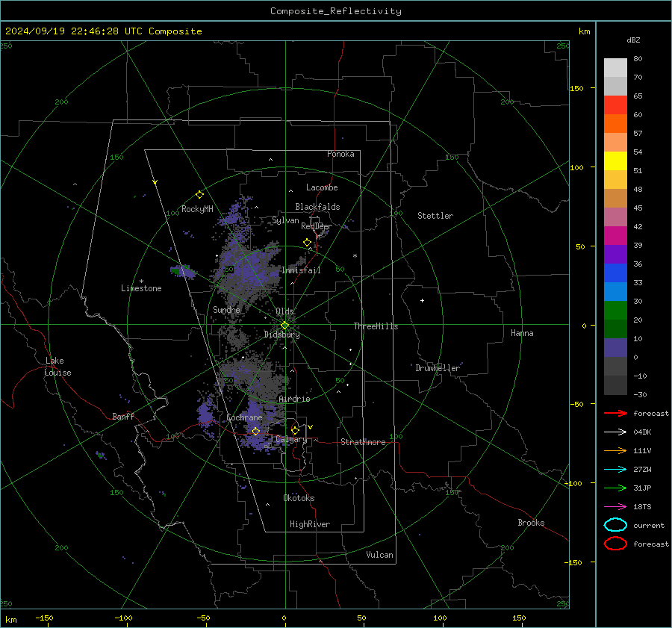The image size is (672, 628).
Task: Click the Stettler city label
Action: point(435,216)
